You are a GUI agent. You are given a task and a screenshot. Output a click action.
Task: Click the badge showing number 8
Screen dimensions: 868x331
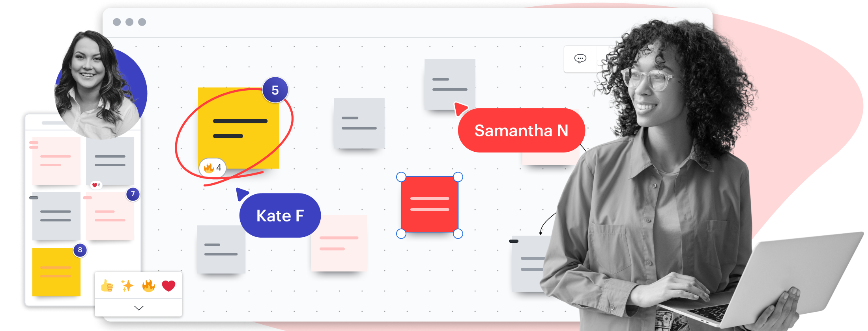(x=80, y=250)
